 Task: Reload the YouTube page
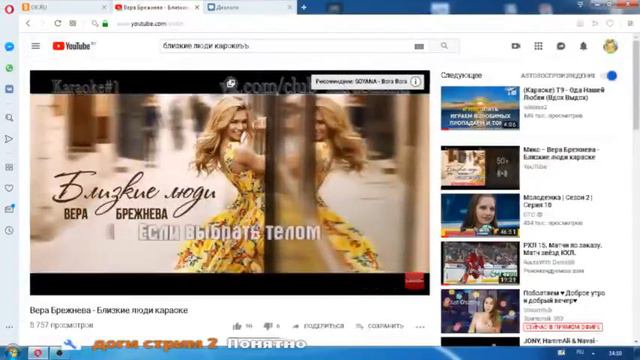(58, 23)
